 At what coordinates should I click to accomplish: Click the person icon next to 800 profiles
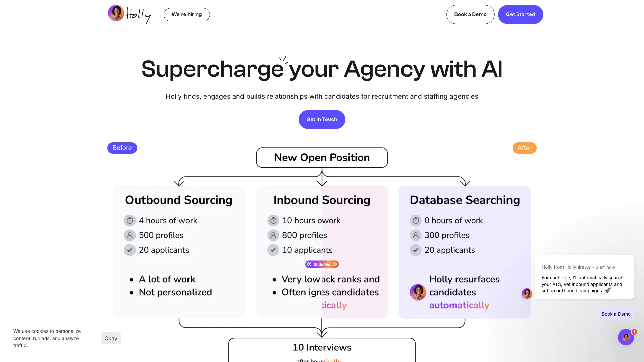click(273, 235)
